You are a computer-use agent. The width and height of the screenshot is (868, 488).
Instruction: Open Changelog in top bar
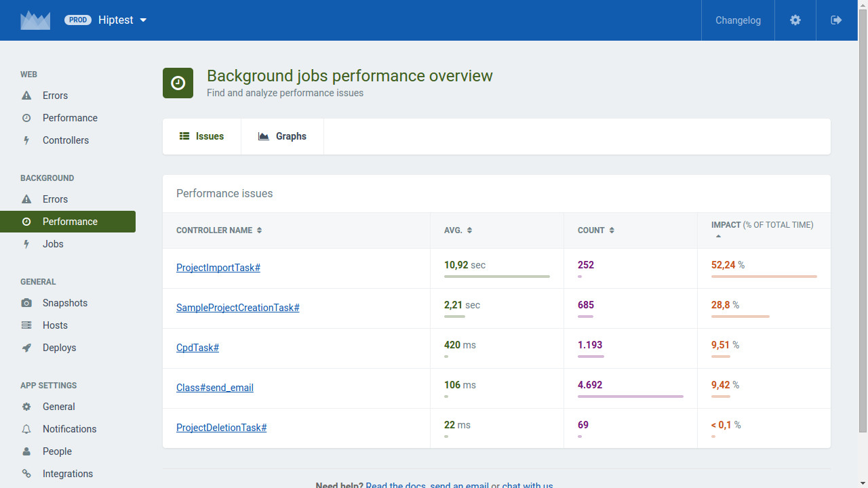click(738, 20)
